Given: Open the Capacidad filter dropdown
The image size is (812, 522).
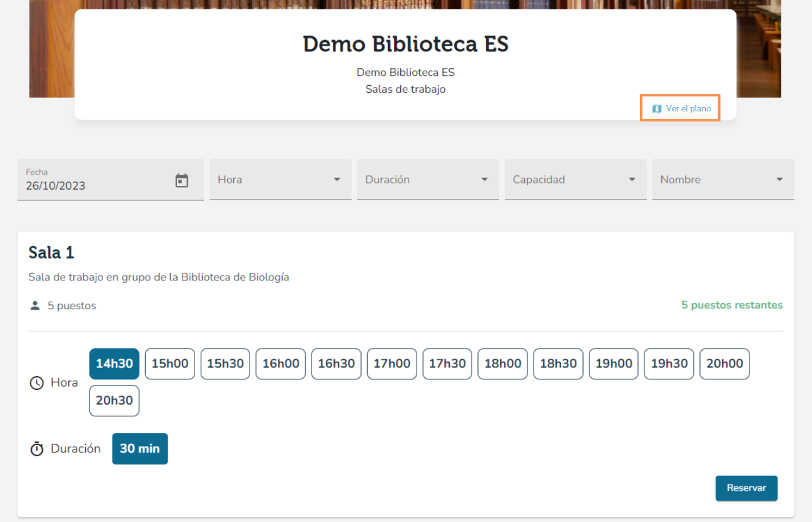Looking at the screenshot, I should 576,180.
